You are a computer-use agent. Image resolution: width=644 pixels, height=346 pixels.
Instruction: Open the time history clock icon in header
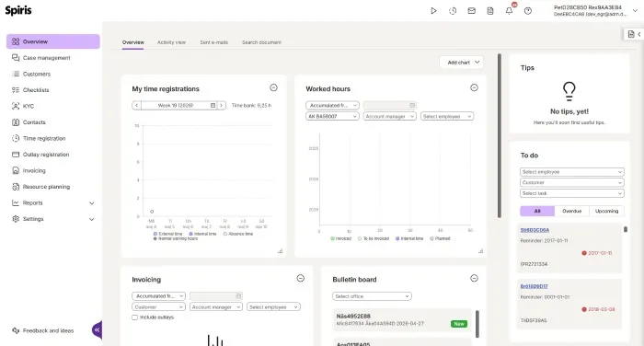[453, 11]
